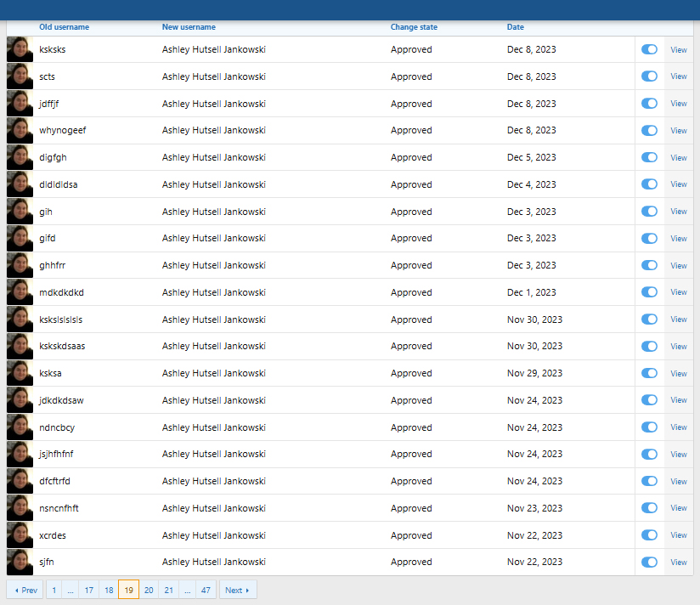Jump to page 1
Image resolution: width=700 pixels, height=605 pixels.
54,590
